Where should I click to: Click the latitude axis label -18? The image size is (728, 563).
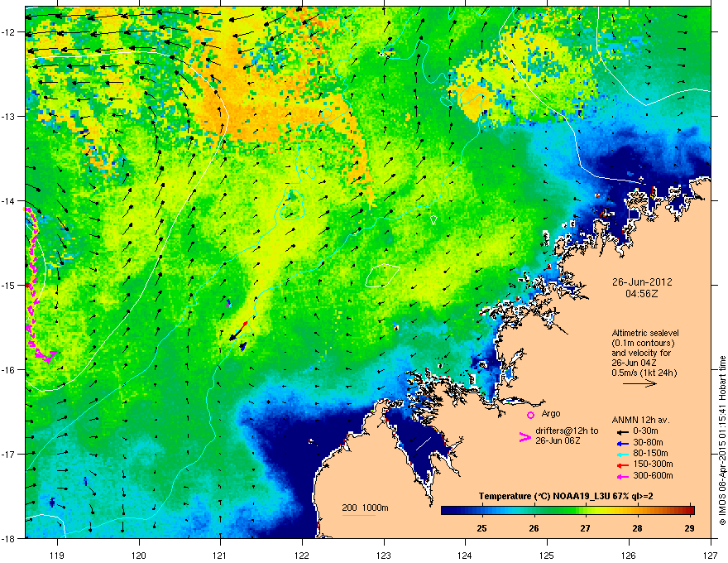(x=9, y=538)
